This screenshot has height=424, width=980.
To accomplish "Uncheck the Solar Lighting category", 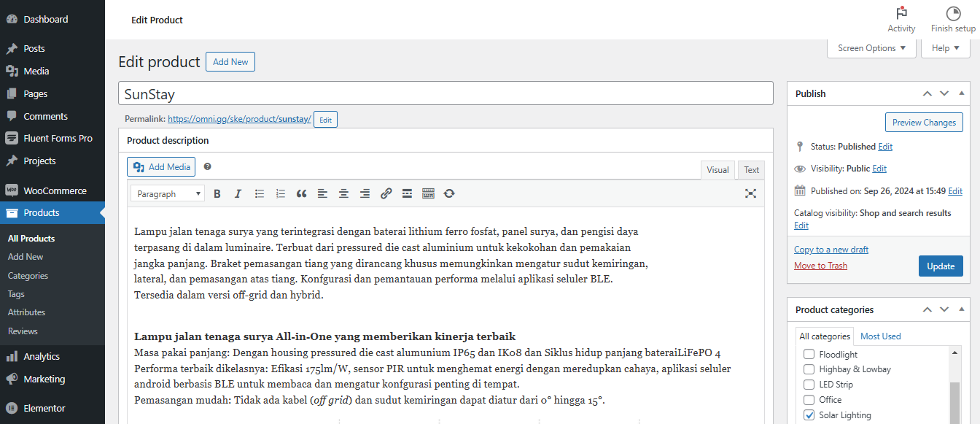I will [808, 415].
